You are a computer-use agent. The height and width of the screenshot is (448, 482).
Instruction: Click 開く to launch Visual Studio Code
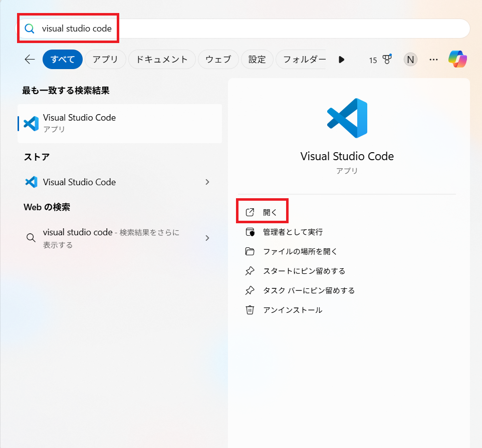[270, 212]
